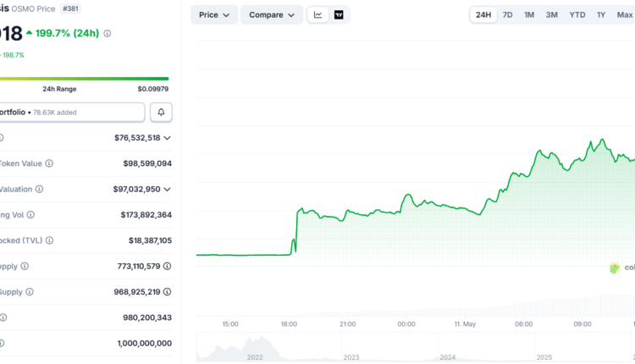This screenshot has height=364, width=635.
Task: Click the 18:00 axis label
Action: (290, 324)
